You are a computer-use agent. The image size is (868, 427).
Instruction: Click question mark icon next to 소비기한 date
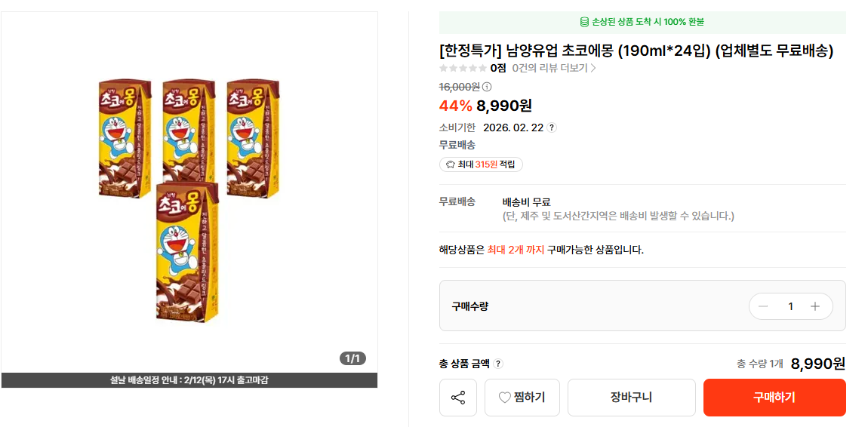[x=552, y=127]
